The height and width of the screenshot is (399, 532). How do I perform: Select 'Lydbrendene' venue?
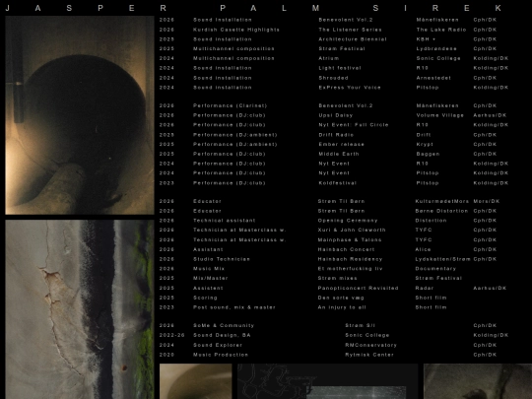tap(436, 48)
